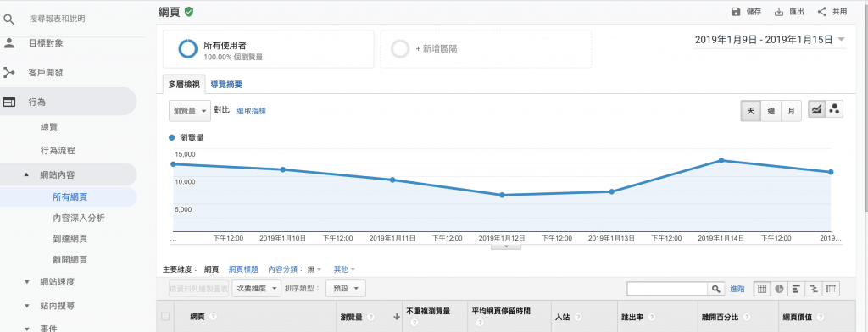Select 網頁標題 as primary dimension
The width and height of the screenshot is (868, 332).
[x=243, y=269]
